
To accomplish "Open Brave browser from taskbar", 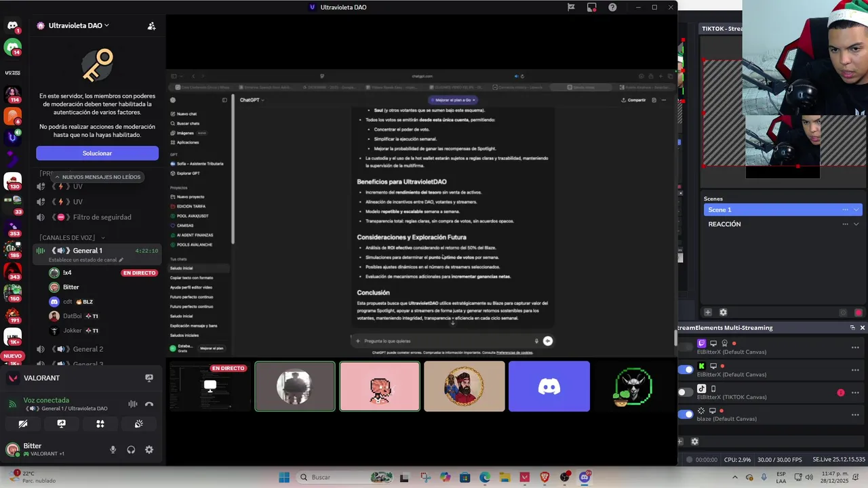I will 545,477.
